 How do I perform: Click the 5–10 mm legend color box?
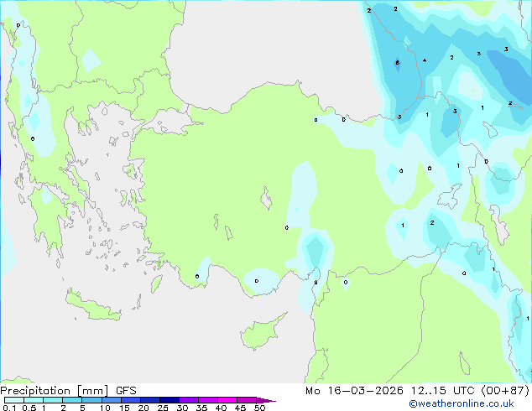(x=91, y=400)
